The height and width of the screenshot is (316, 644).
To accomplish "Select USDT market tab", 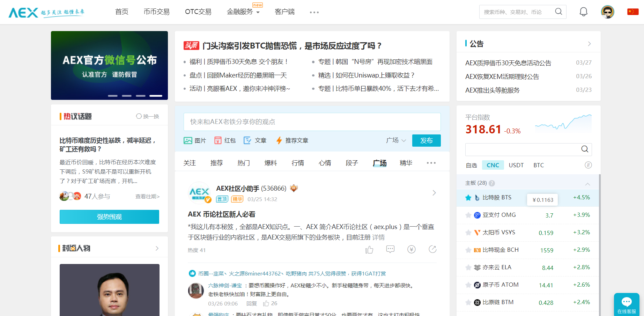I will pos(516,165).
